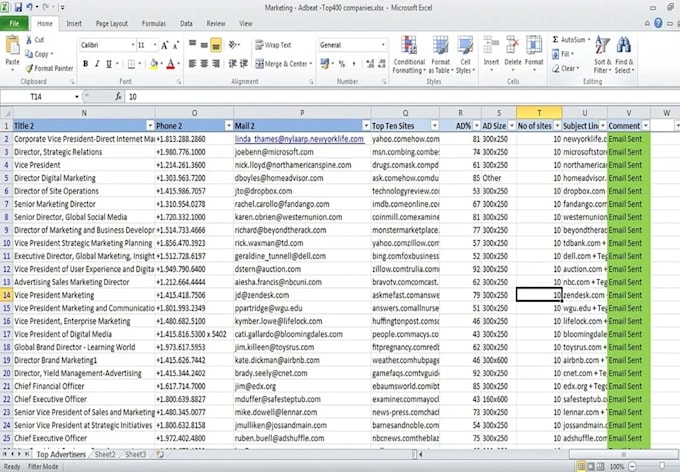Click the Paste icon
This screenshot has width=680, height=472.
[12, 46]
